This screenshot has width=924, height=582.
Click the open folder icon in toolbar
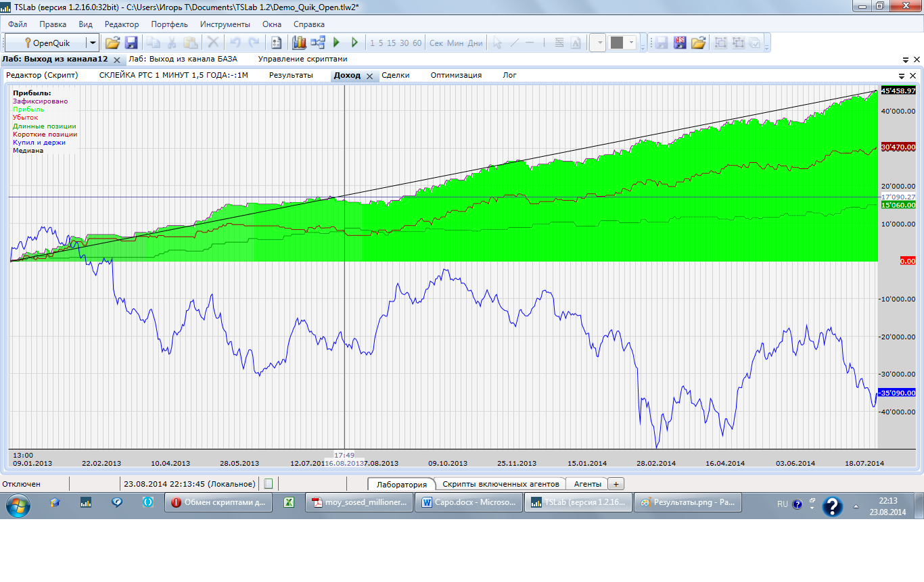[x=112, y=43]
